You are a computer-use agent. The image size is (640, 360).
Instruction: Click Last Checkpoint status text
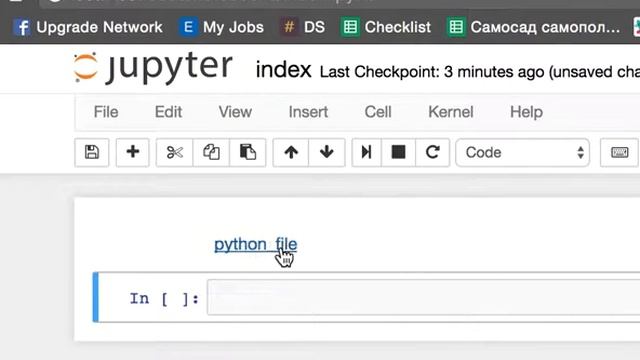pos(480,72)
